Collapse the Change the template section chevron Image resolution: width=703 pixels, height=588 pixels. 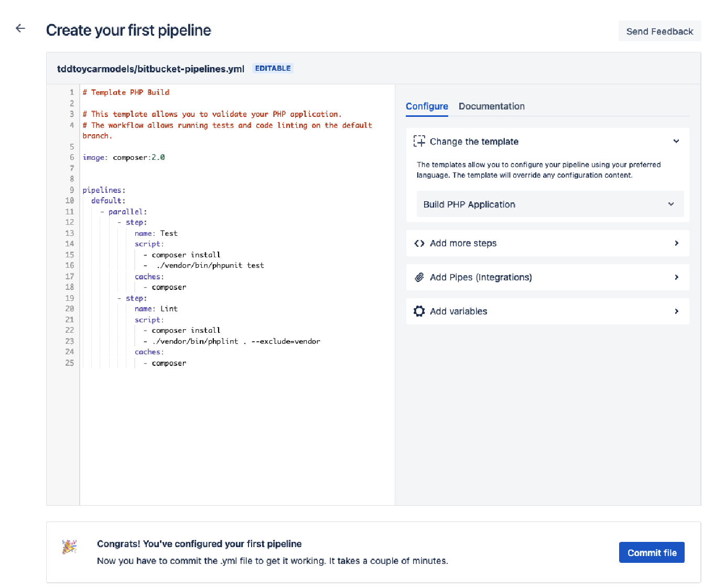(676, 141)
